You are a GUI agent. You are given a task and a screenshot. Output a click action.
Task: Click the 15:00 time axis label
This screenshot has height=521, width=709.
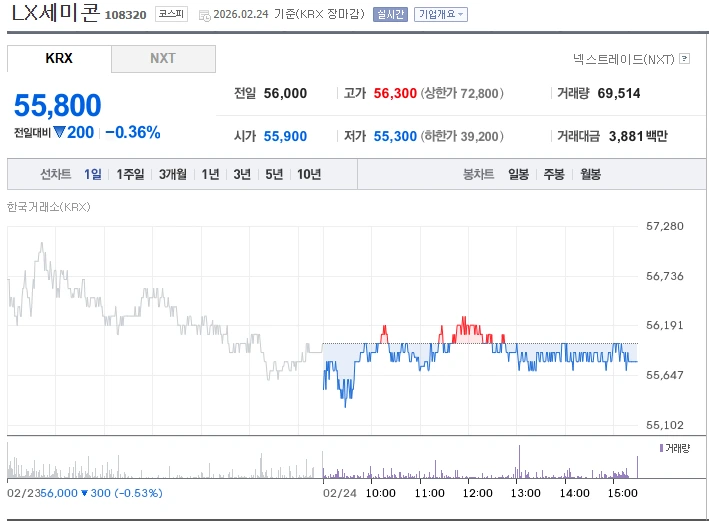623,493
